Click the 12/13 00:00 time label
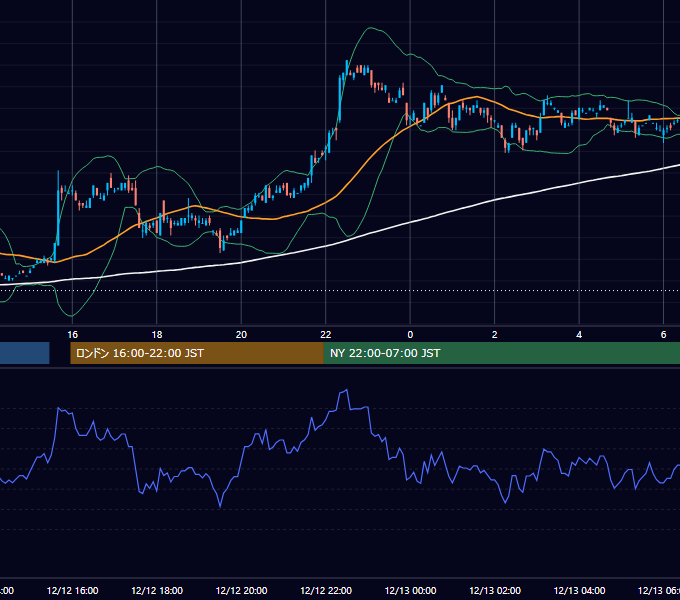Viewport: 680px width, 600px height. coord(411,590)
